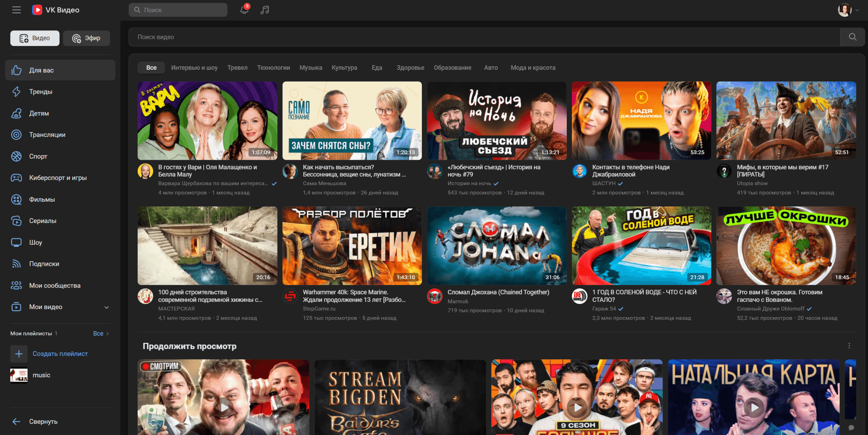This screenshot has width=868, height=435.
Task: Click the search magnifier button
Action: coord(852,37)
